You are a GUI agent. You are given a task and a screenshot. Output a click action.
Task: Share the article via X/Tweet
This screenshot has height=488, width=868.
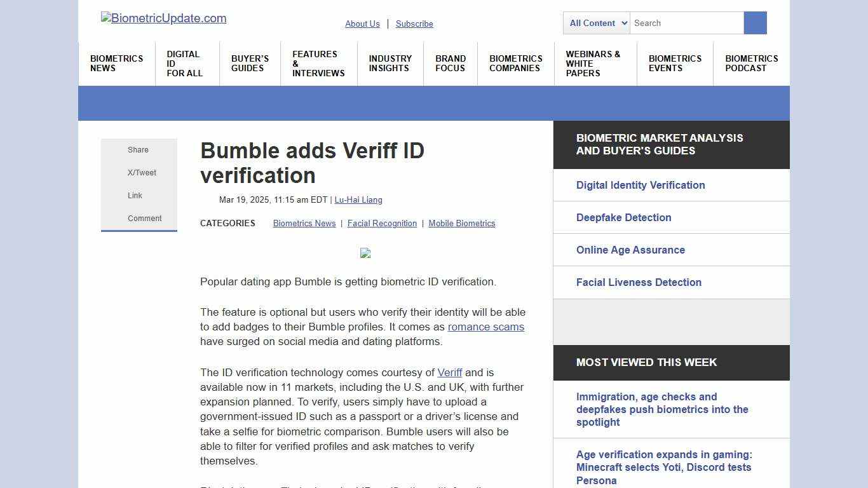(142, 172)
